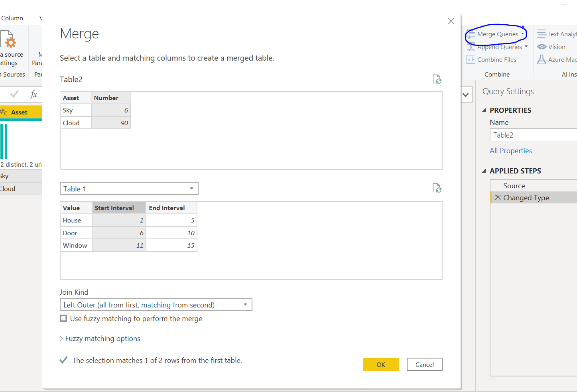The image size is (577, 392).
Task: Click the fx formula icon
Action: click(33, 94)
